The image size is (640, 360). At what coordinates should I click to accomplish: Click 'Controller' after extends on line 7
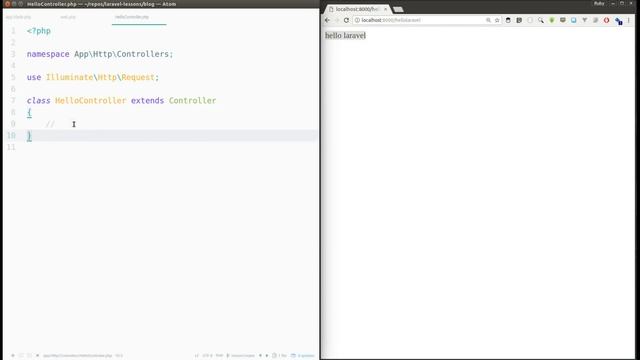tap(192, 100)
